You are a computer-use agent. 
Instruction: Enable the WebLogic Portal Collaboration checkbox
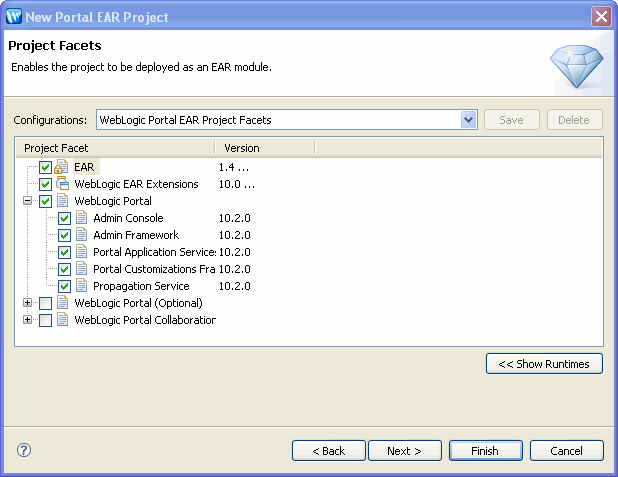(x=45, y=320)
